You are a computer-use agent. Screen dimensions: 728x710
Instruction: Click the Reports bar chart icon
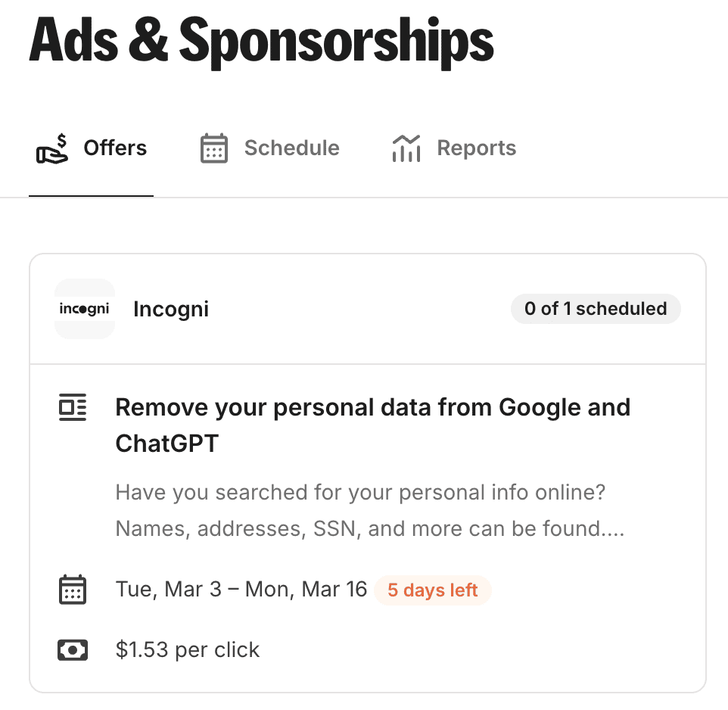point(406,148)
